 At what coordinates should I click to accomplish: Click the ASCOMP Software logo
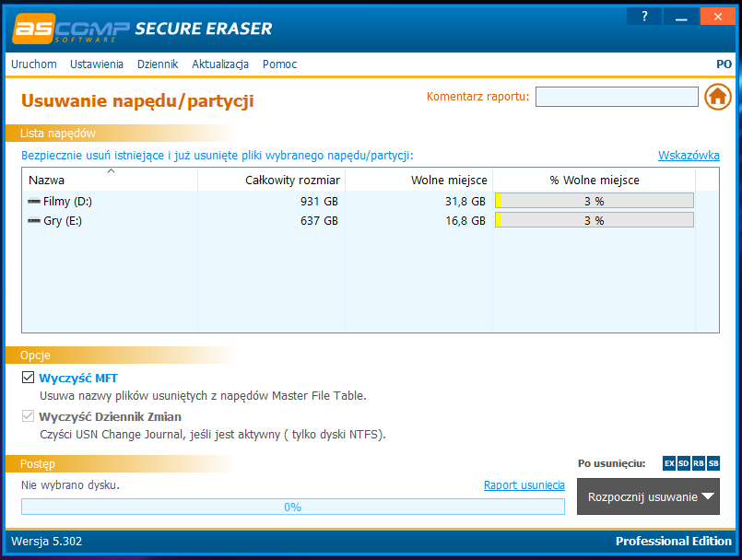[71, 29]
